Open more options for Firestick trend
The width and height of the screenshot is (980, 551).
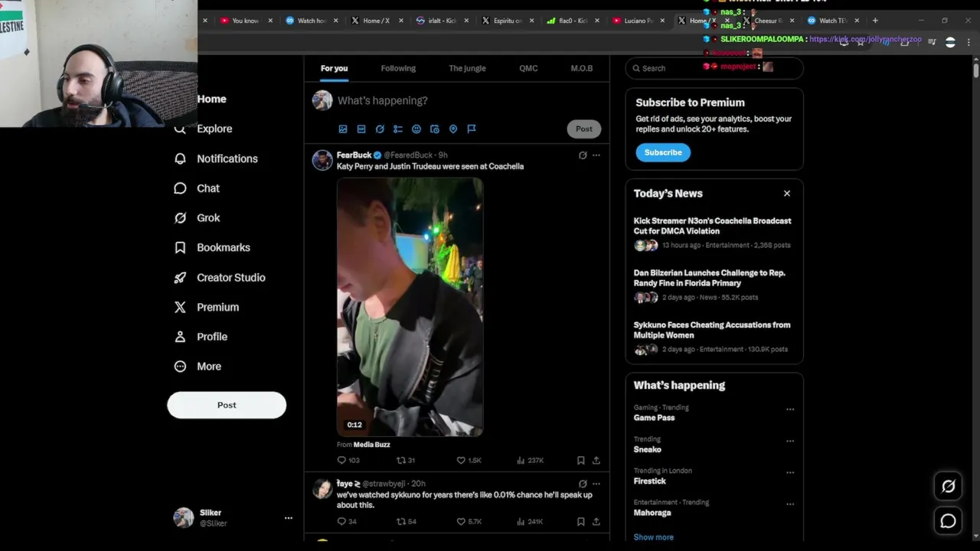coord(790,473)
